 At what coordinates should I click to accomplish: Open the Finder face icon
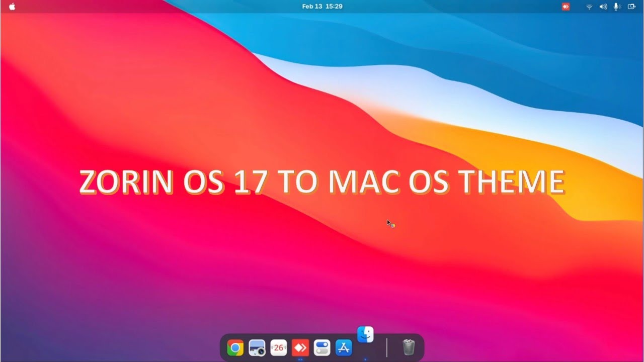pos(365,334)
